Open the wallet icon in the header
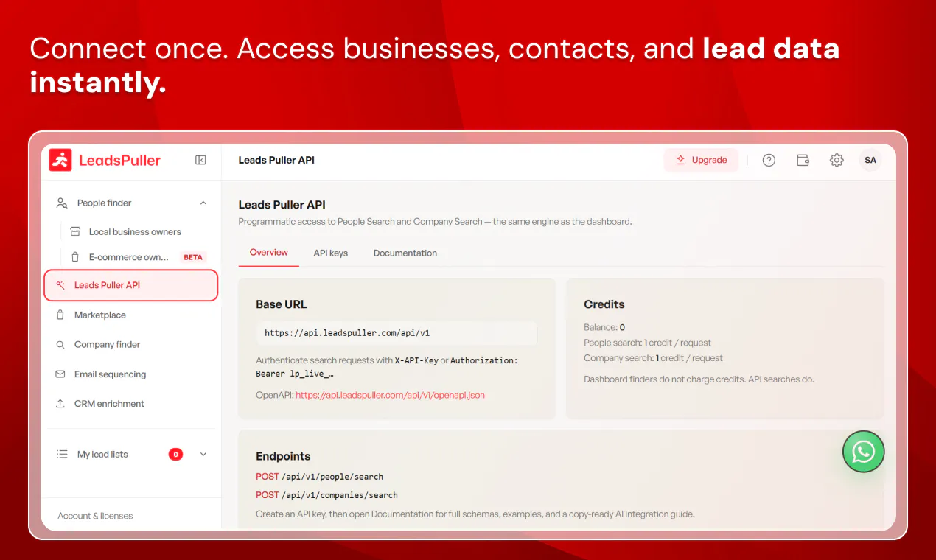The image size is (936, 560). pyautogui.click(x=803, y=160)
